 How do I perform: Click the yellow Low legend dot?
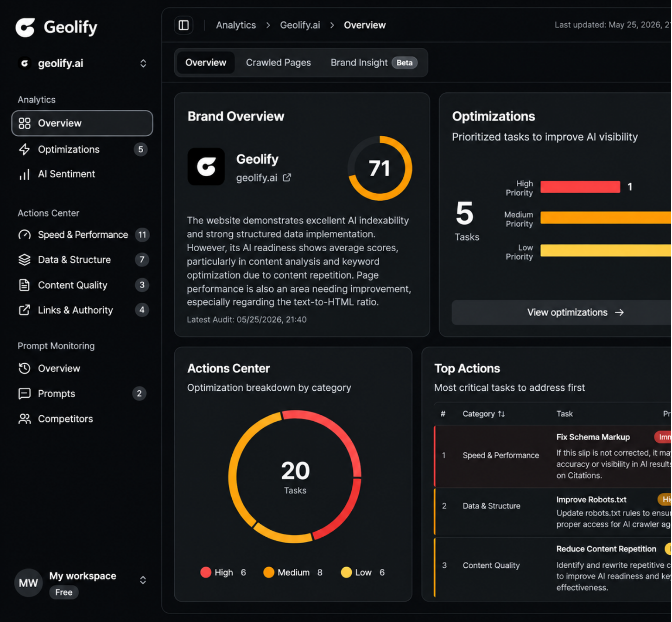[346, 572]
